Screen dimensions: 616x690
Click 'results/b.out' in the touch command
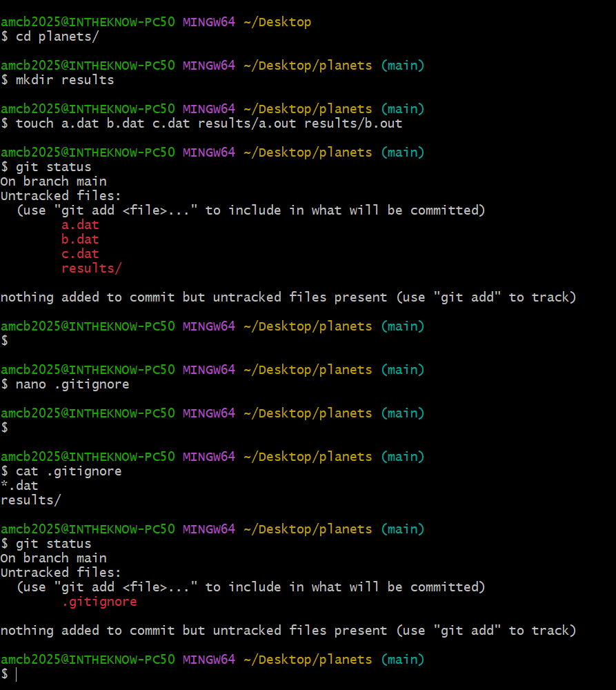pyautogui.click(x=353, y=124)
